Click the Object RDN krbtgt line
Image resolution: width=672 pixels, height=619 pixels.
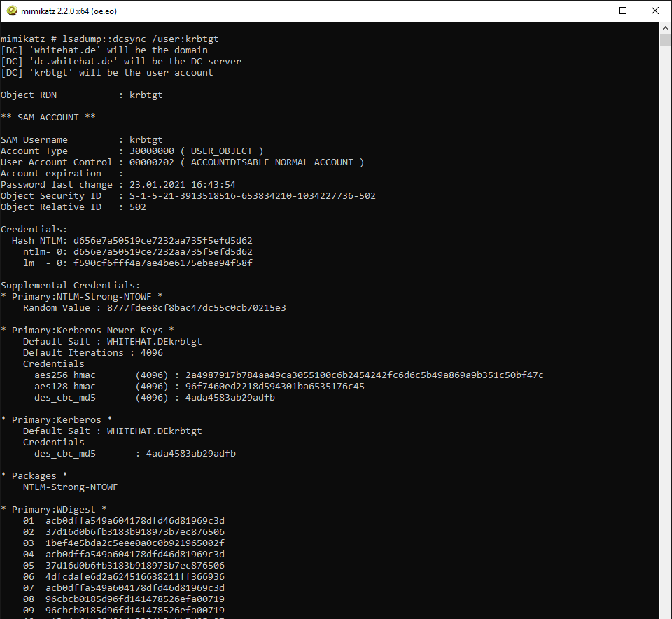81,95
